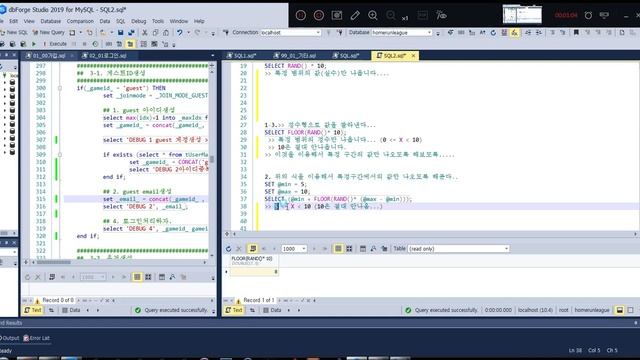Open the Error List tab at the bottom
640x360 pixels.
[37, 338]
